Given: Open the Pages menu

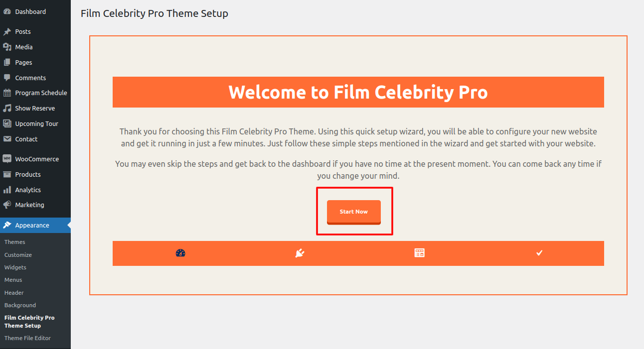Looking at the screenshot, I should (x=23, y=62).
